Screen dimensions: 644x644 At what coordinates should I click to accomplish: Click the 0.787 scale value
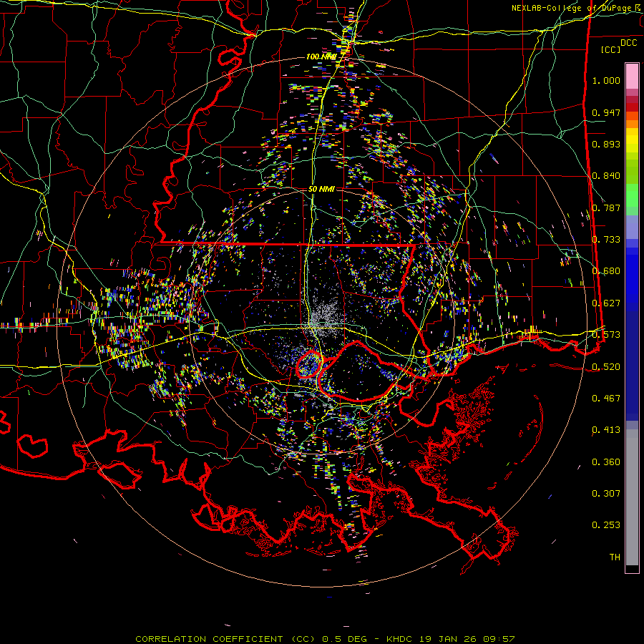606,208
